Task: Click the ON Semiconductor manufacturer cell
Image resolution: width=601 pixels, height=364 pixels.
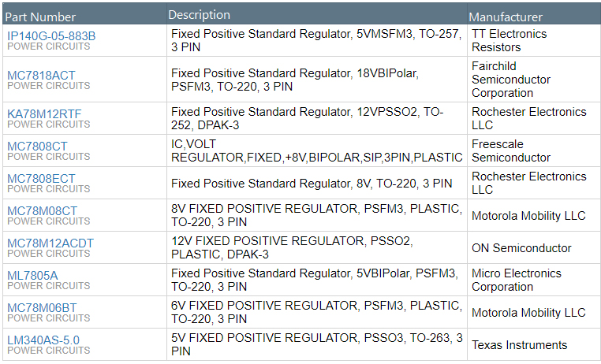Action: pyautogui.click(x=521, y=248)
